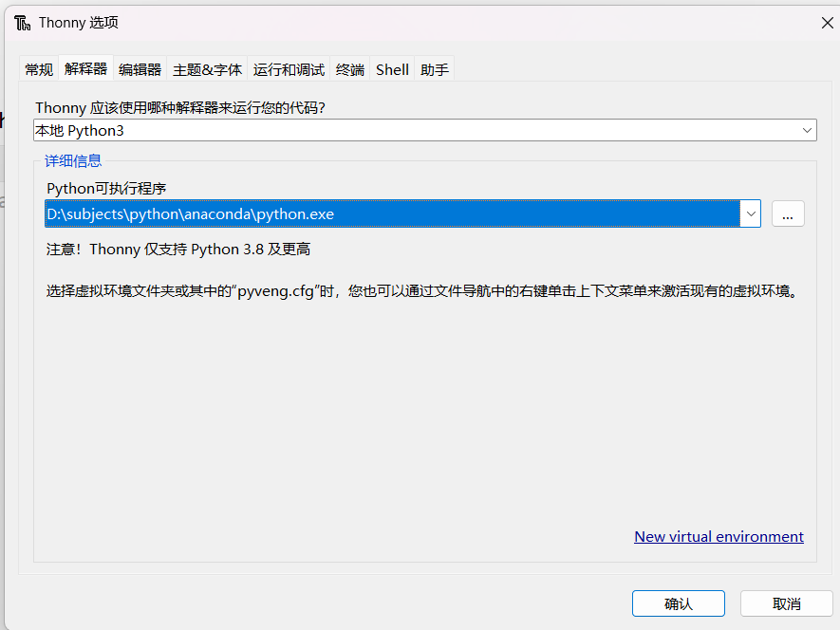Click the 详细信息 group label
Viewport: 840px width, 630px height.
(73, 160)
